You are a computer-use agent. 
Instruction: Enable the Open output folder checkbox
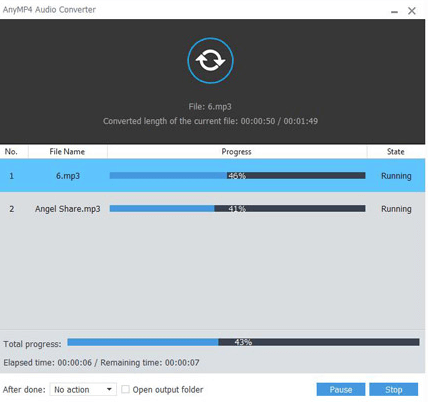(125, 389)
